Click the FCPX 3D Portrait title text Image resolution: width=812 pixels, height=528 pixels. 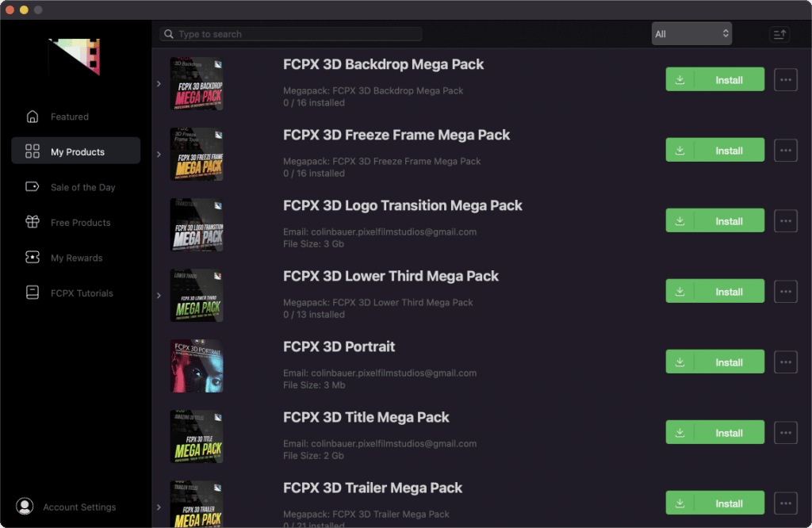point(339,346)
